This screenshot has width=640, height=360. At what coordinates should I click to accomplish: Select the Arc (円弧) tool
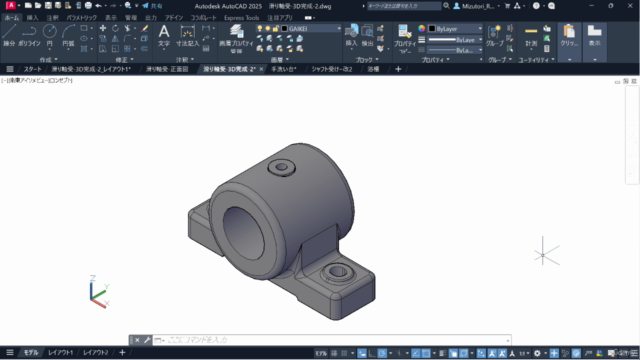pyautogui.click(x=68, y=35)
